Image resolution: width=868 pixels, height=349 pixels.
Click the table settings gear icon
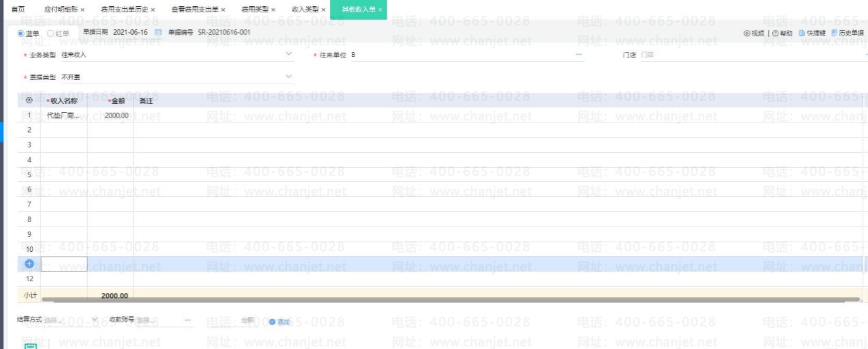pyautogui.click(x=29, y=100)
